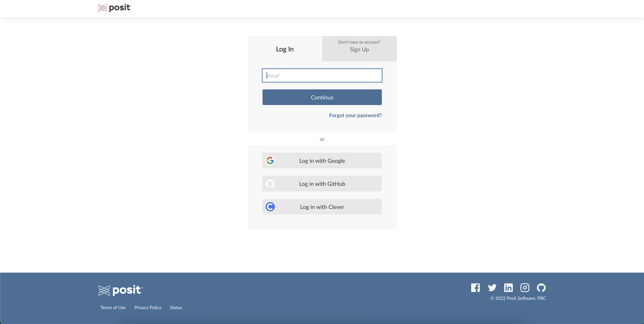
Task: Open the Terms of Use link
Action: (113, 308)
